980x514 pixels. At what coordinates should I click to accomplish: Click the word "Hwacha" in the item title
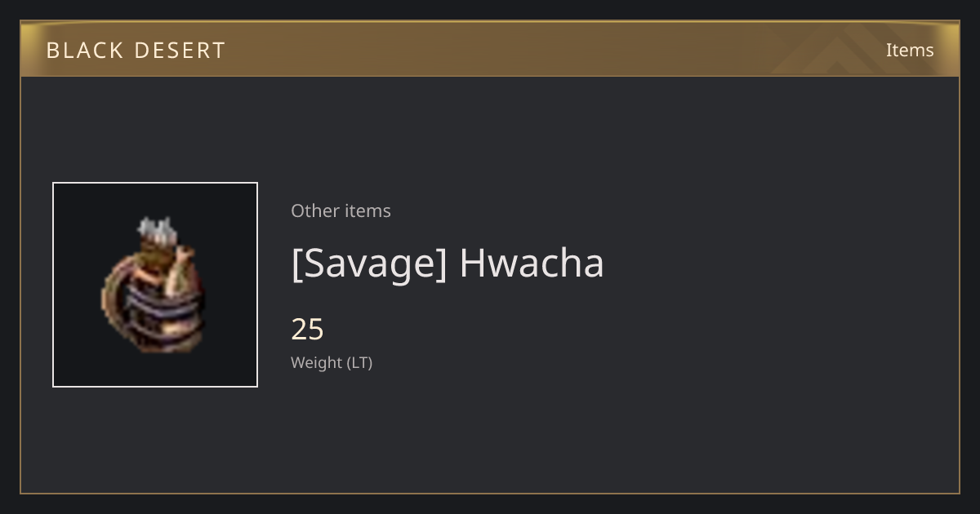click(x=532, y=263)
